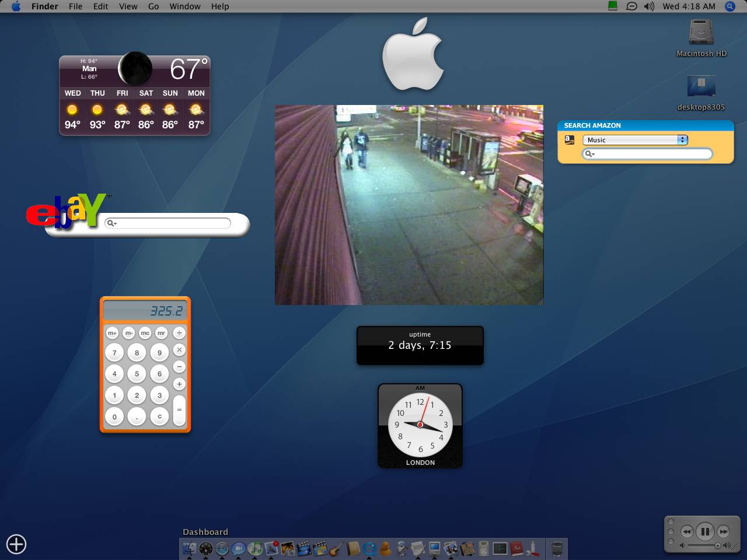Screen dimensions: 747x560
Task: Open the iChat camera icon in Dock
Action: tap(239, 548)
